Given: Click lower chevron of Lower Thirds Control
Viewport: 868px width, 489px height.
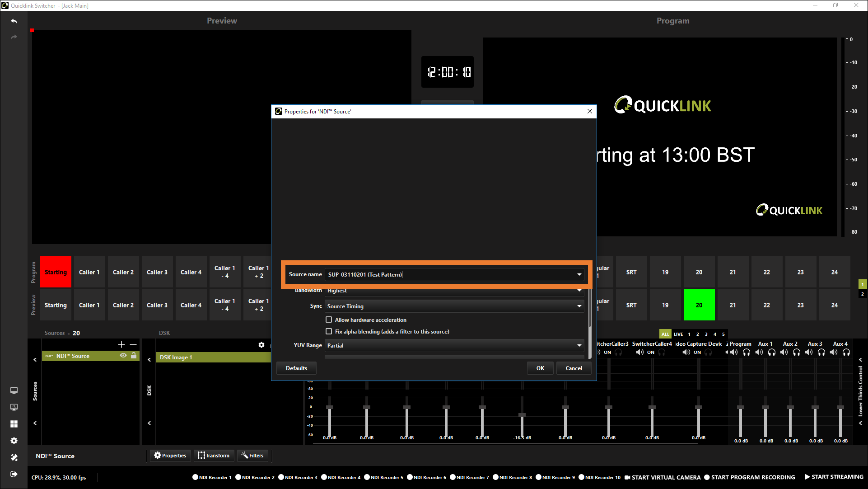Looking at the screenshot, I should (x=860, y=423).
